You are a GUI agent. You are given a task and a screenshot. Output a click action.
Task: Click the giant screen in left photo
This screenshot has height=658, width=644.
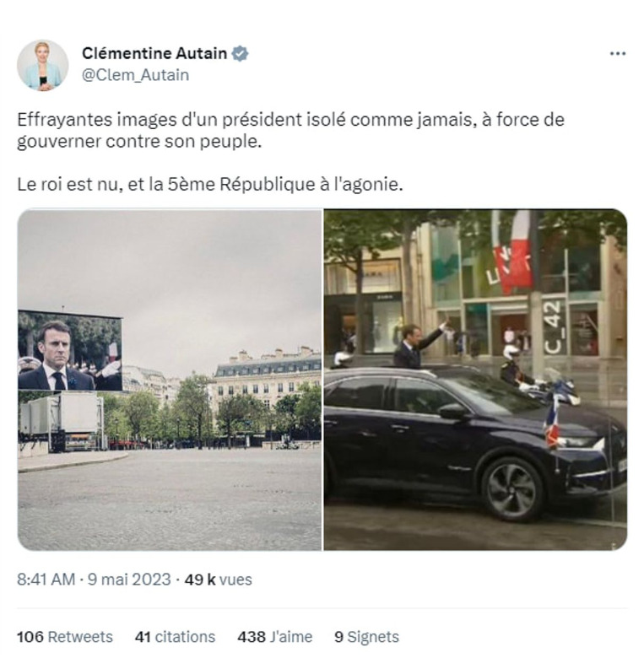[x=70, y=351]
